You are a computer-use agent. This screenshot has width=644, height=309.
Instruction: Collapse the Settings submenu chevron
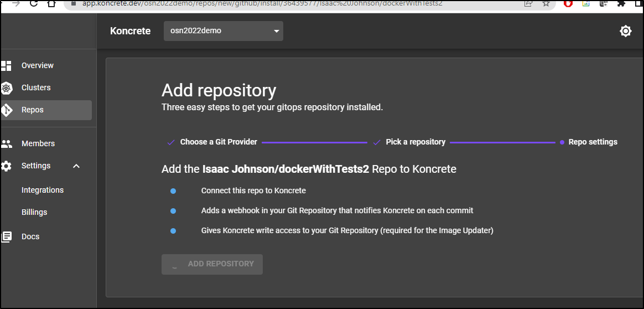76,166
